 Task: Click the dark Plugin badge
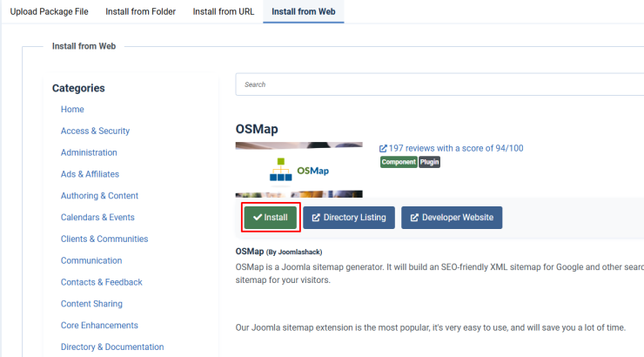(x=429, y=162)
